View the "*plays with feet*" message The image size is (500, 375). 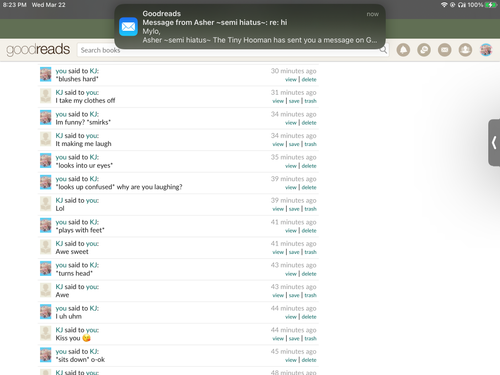(x=291, y=231)
